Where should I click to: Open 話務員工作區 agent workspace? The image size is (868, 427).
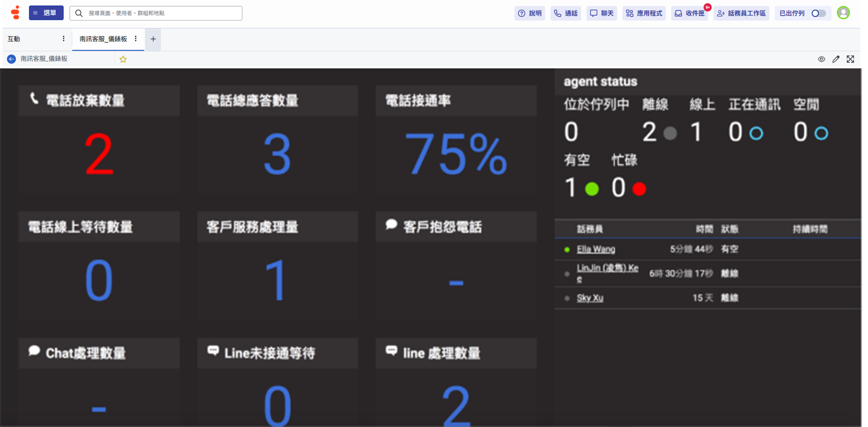click(741, 13)
